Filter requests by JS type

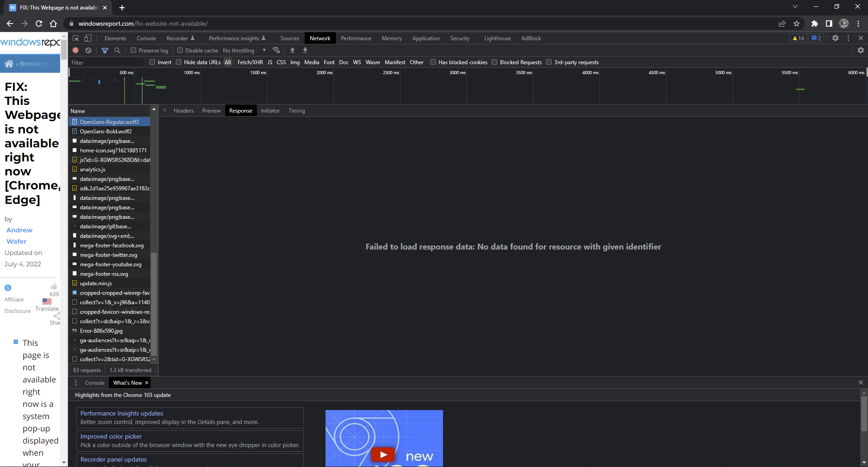270,62
